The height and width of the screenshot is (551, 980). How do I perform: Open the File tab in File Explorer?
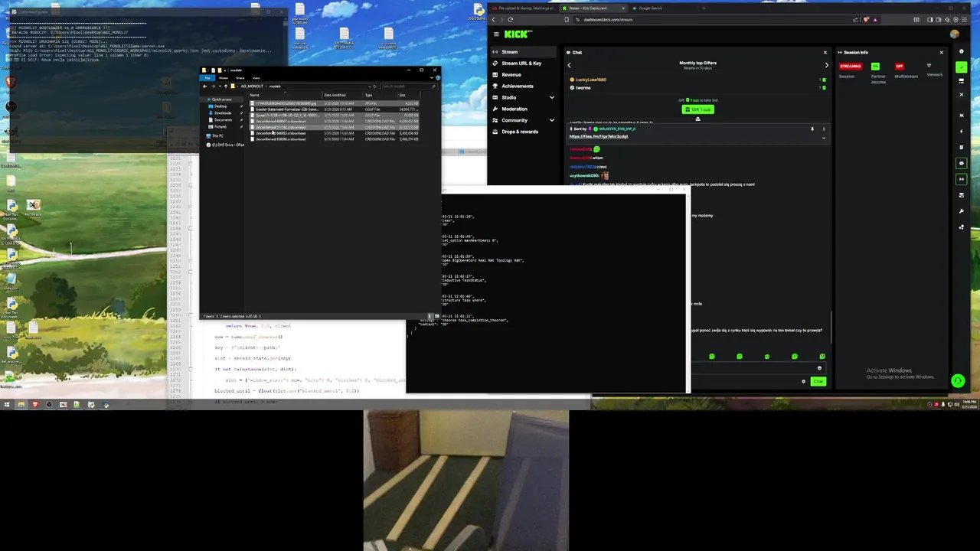(x=207, y=78)
